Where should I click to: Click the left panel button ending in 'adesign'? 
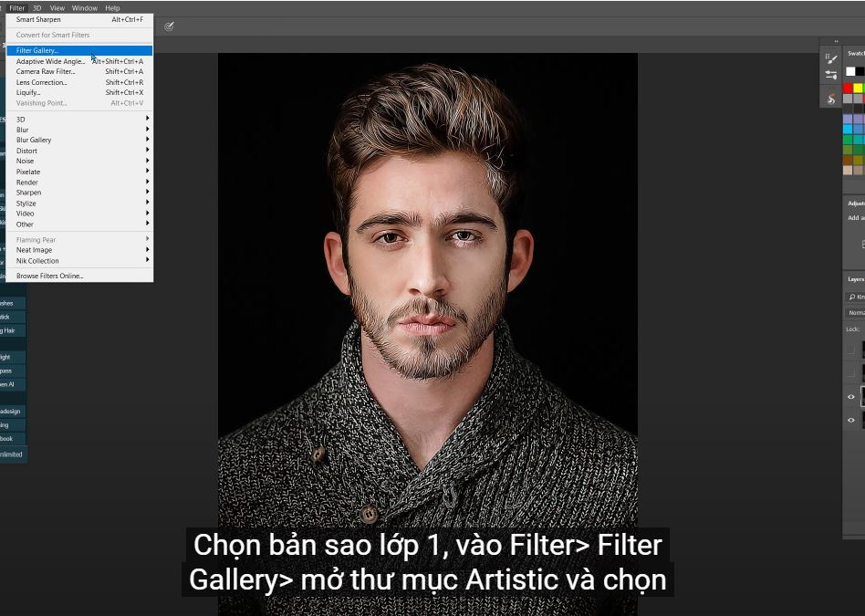pyautogui.click(x=12, y=412)
